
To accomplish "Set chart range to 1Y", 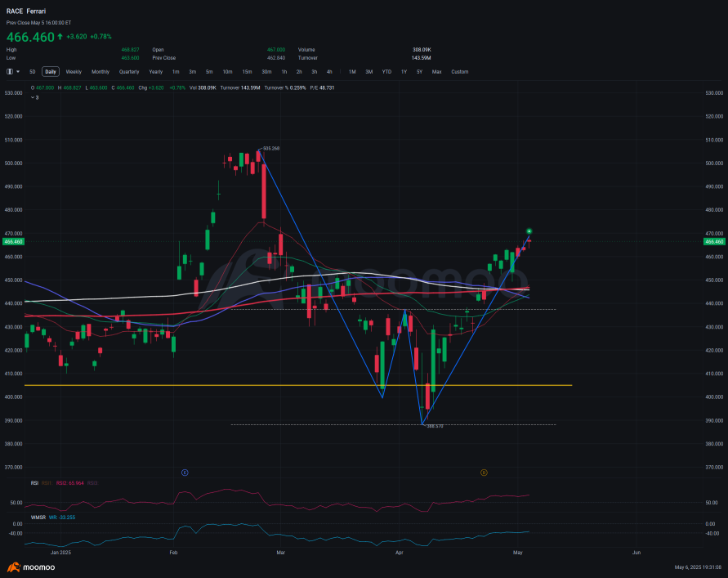I will tap(404, 72).
